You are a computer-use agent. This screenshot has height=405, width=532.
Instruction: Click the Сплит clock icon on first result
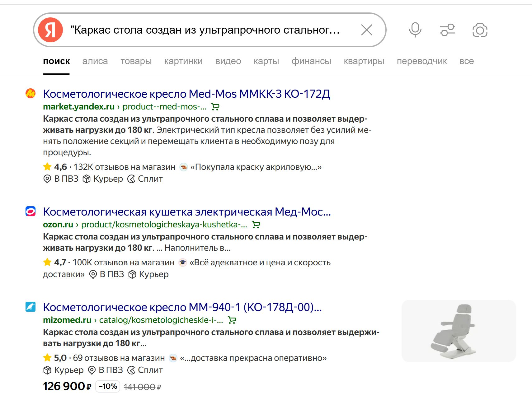click(x=131, y=179)
